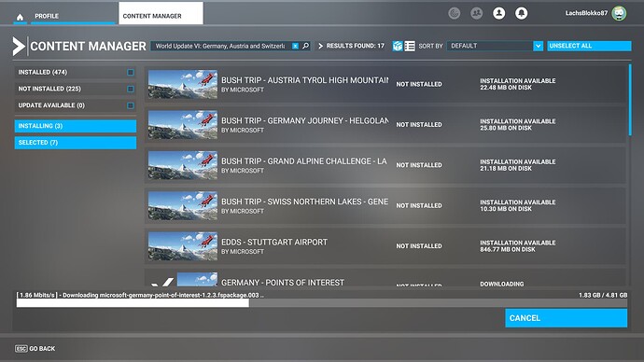
Task: Click the LachsBlokko87 avatar
Action: pyautogui.click(x=619, y=13)
